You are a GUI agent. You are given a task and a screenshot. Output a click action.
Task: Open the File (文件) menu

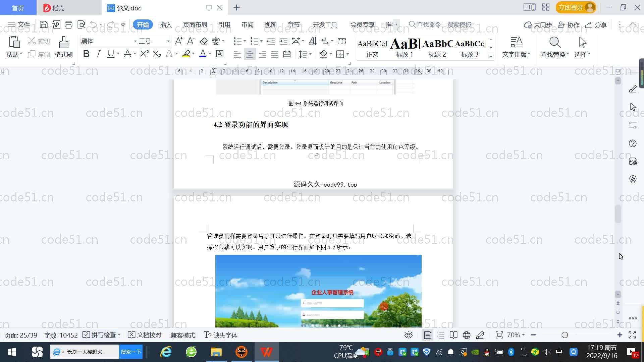(19, 24)
